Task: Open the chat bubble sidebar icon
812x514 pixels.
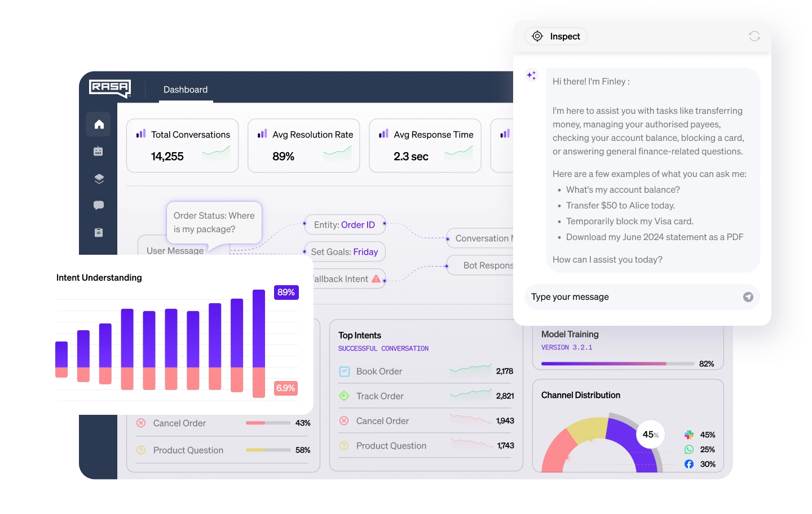Action: pos(99,205)
